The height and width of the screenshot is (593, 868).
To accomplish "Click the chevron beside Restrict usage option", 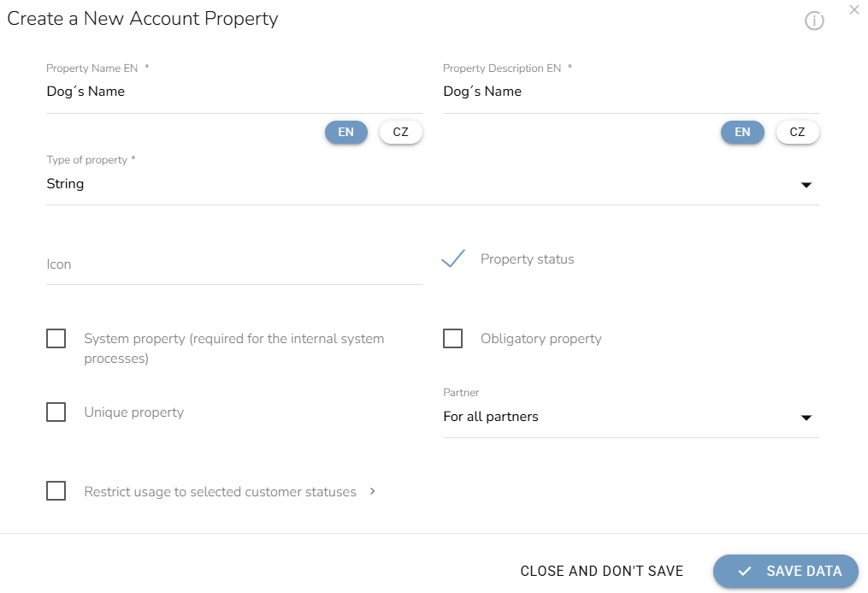I will click(373, 491).
